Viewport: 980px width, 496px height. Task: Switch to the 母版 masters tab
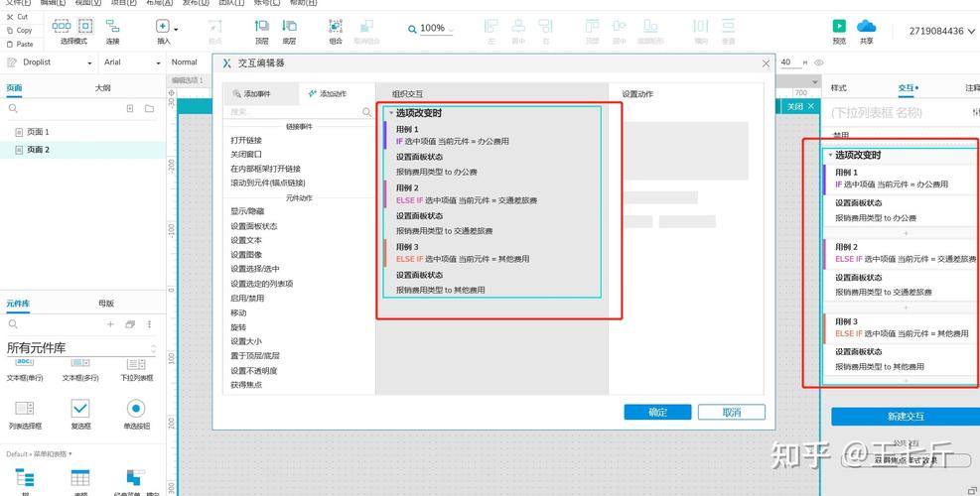click(x=106, y=304)
